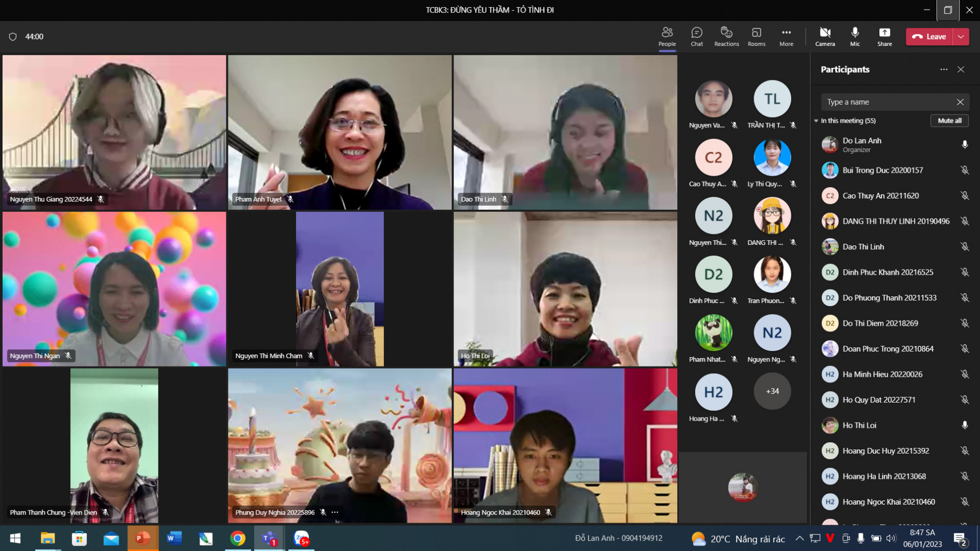
Task: Leave the meeting
Action: point(929,37)
